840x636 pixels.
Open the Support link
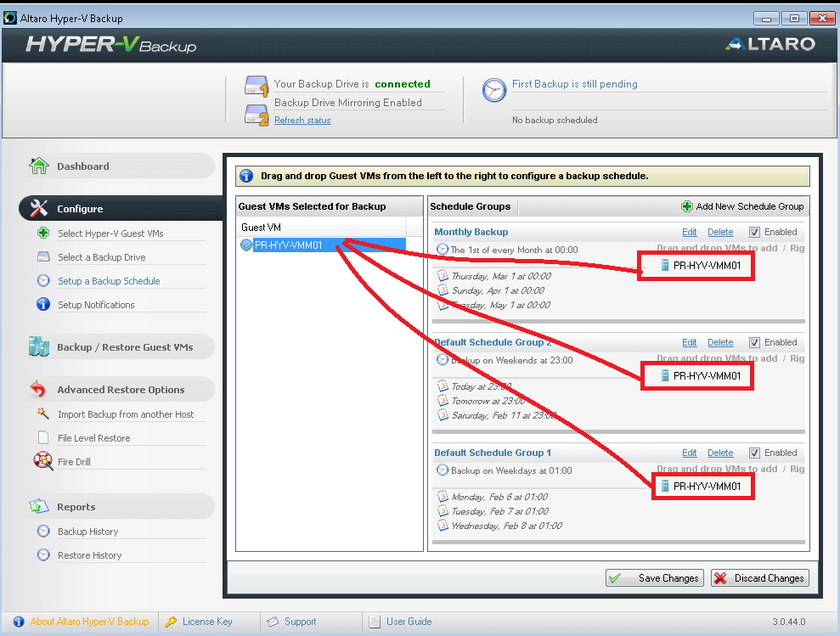point(300,622)
